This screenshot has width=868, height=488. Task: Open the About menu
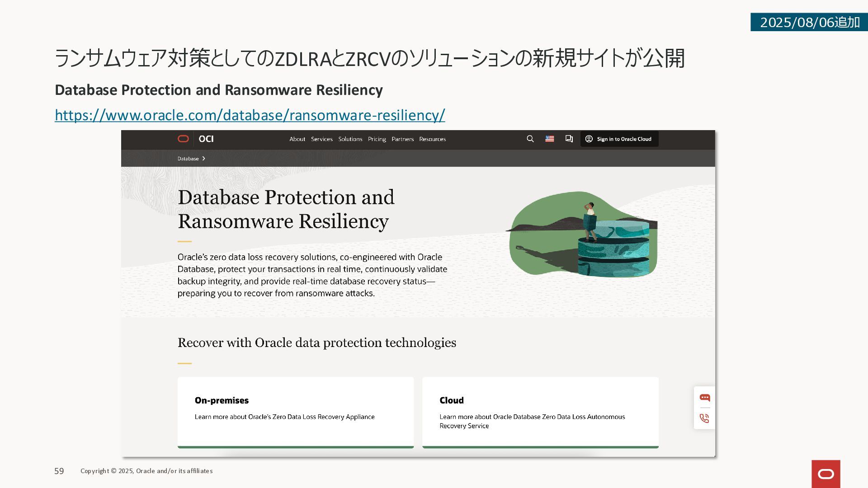point(297,139)
